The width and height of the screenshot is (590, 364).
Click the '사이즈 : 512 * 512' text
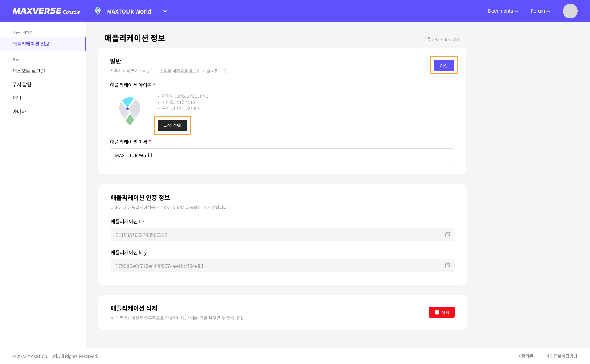178,102
